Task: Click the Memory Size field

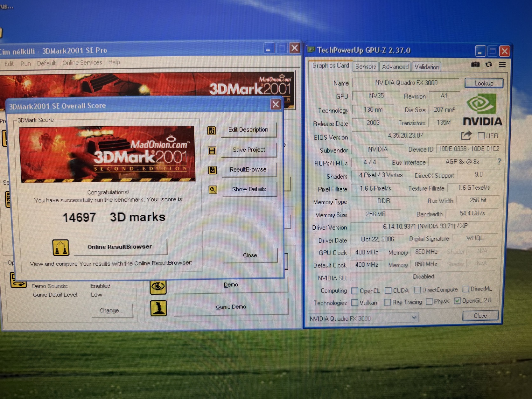Action: tap(376, 214)
